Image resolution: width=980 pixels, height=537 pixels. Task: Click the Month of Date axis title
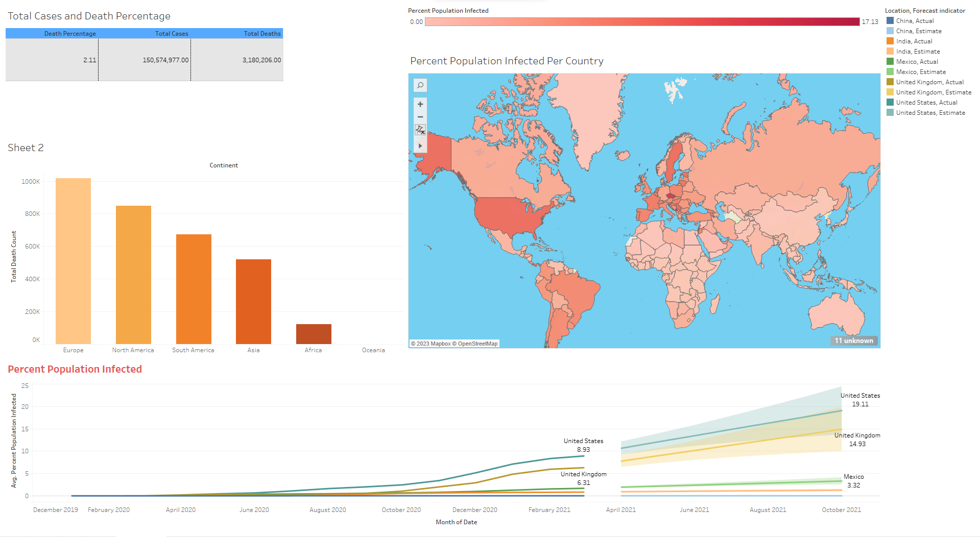456,522
